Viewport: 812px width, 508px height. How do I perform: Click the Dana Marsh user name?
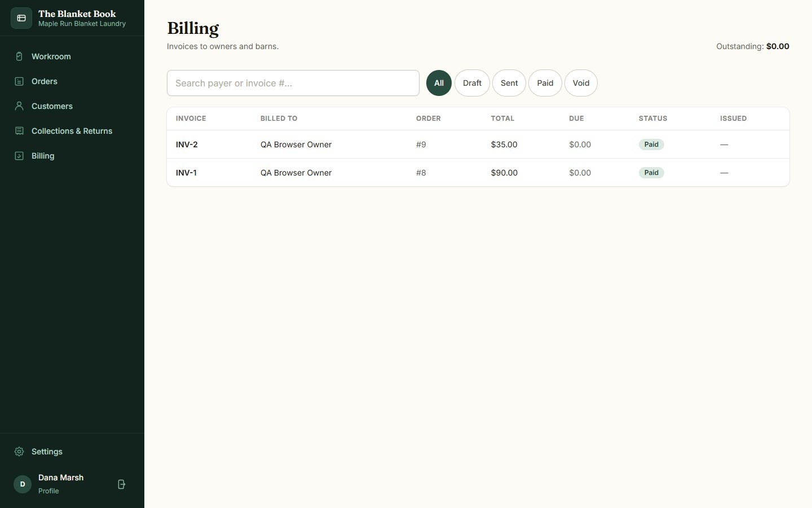pyautogui.click(x=61, y=478)
